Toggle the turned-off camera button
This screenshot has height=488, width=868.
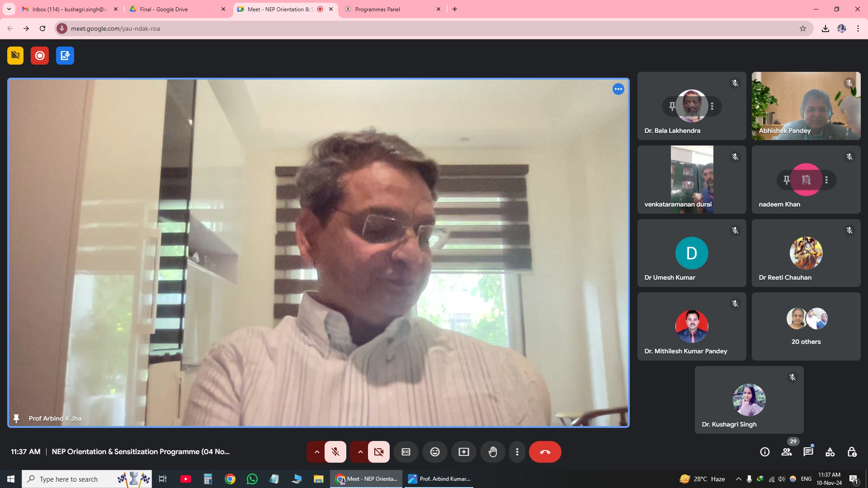379,452
